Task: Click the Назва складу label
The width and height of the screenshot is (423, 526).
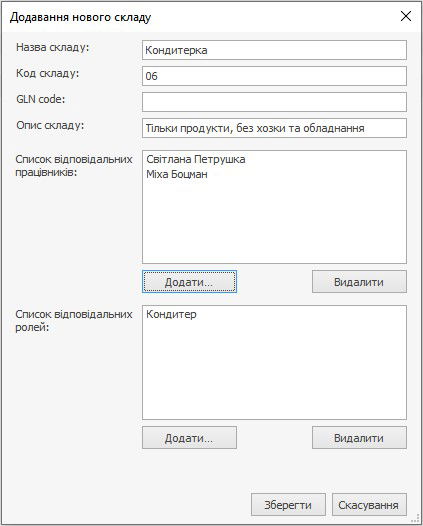Action: coord(53,47)
